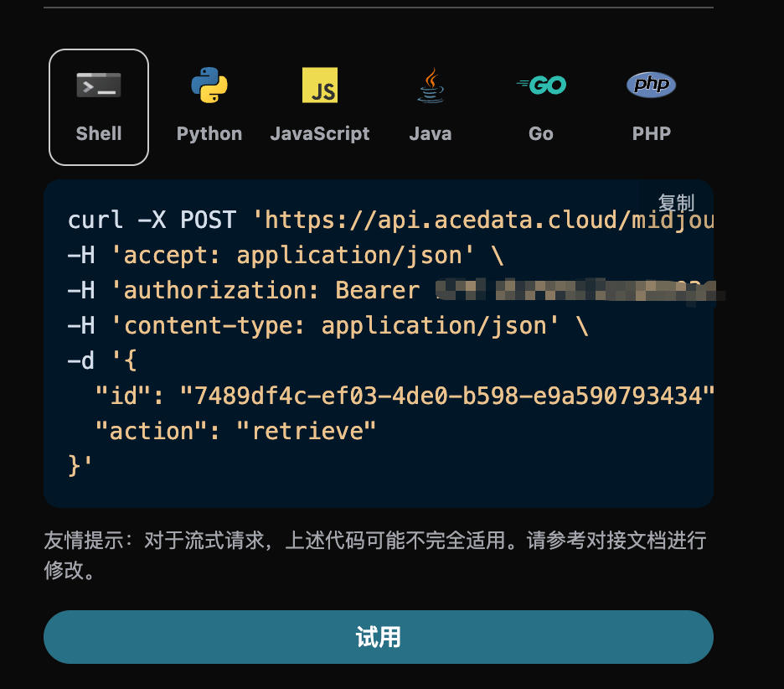This screenshot has height=689, width=784.
Task: Click the Java coffee cup icon
Action: point(431,85)
